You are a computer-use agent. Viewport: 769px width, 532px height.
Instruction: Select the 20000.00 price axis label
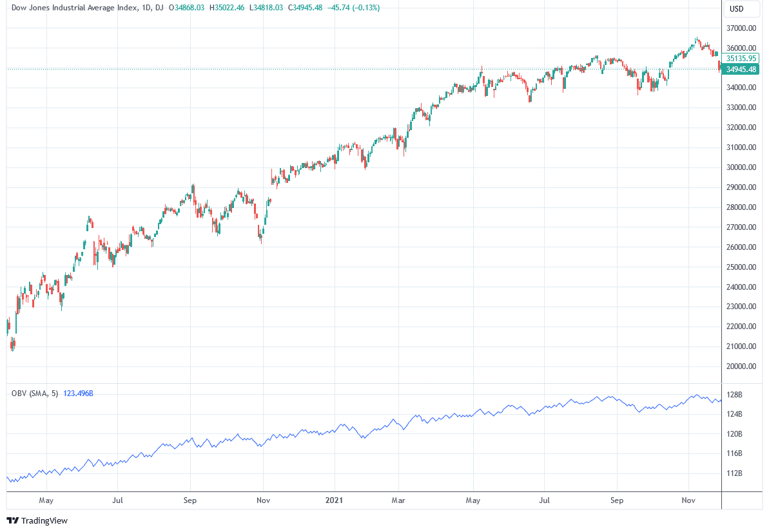click(741, 366)
